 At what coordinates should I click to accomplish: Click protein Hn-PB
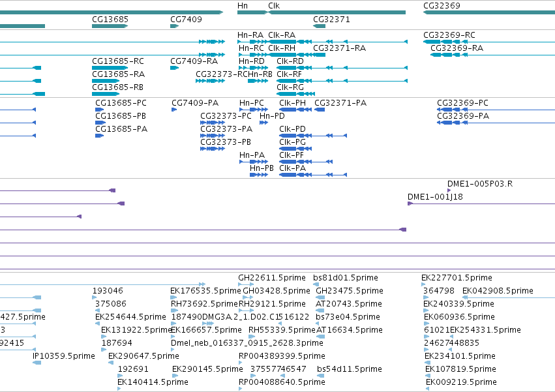pyautogui.click(x=262, y=168)
